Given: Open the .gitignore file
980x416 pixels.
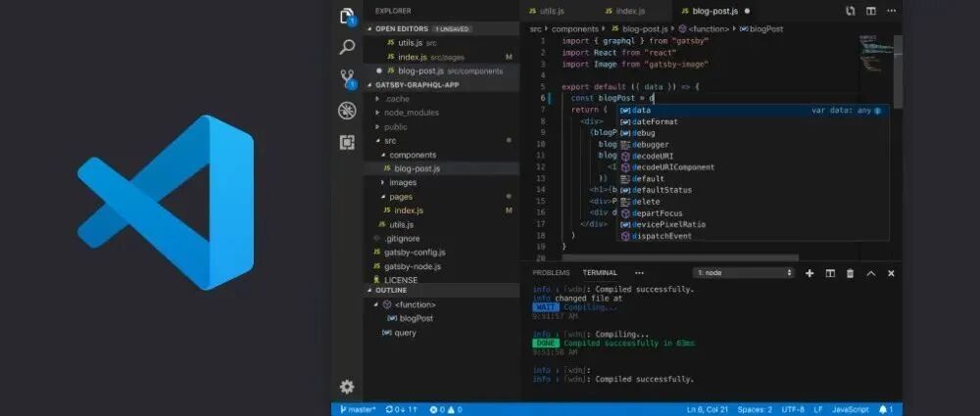Looking at the screenshot, I should (x=441, y=239).
